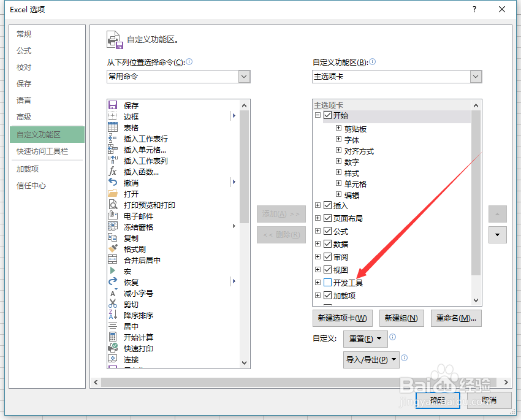Select the 保存 (Save) command icon
Image resolution: width=521 pixels, height=420 pixels.
click(113, 105)
